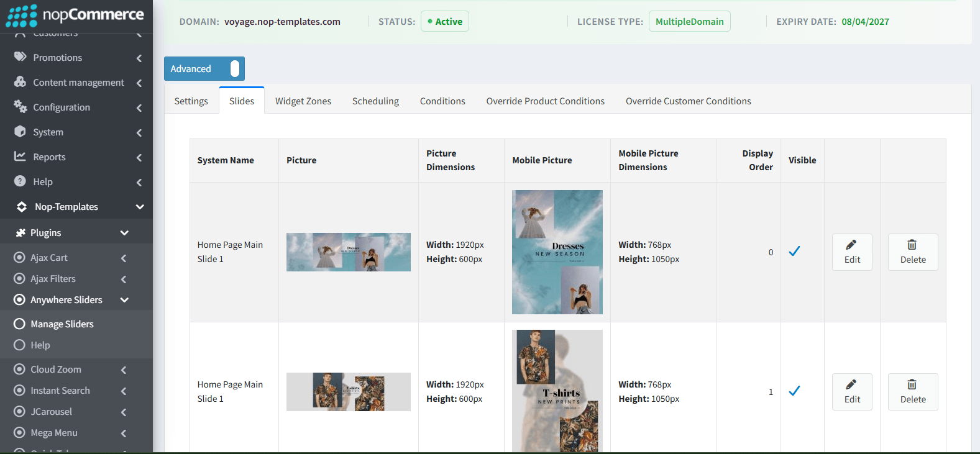Viewport: 980px width, 454px height.
Task: Expand the Reports menu chevron
Action: (x=139, y=157)
